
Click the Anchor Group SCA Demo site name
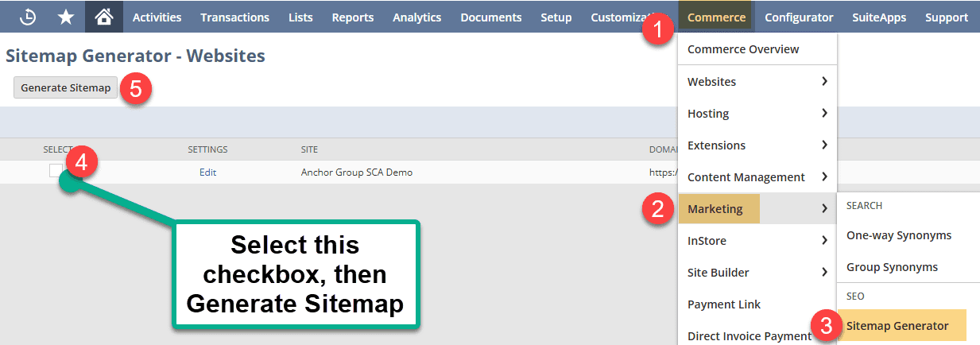357,172
